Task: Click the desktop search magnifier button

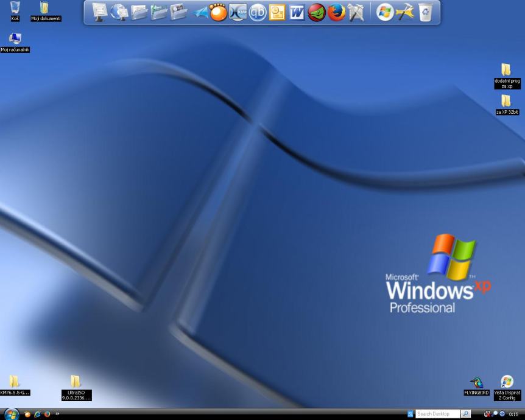Action: [465, 414]
